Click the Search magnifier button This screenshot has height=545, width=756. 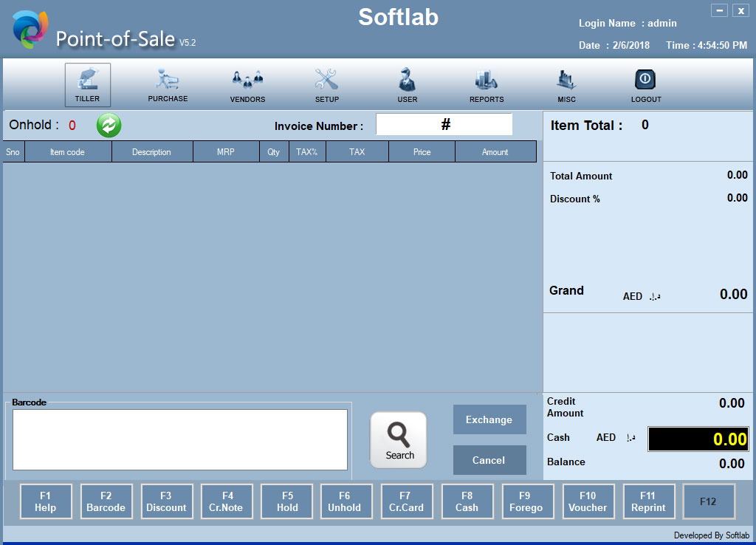click(399, 440)
